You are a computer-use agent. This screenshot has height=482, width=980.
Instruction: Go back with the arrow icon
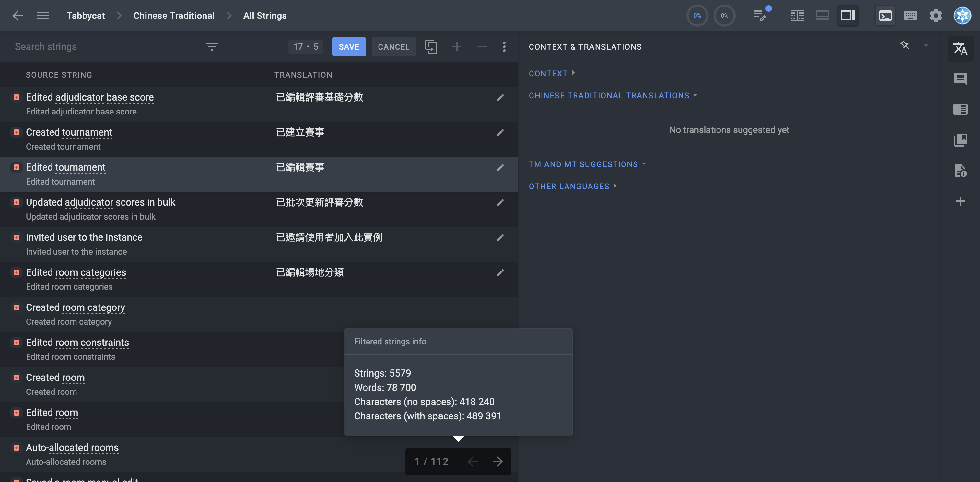17,16
